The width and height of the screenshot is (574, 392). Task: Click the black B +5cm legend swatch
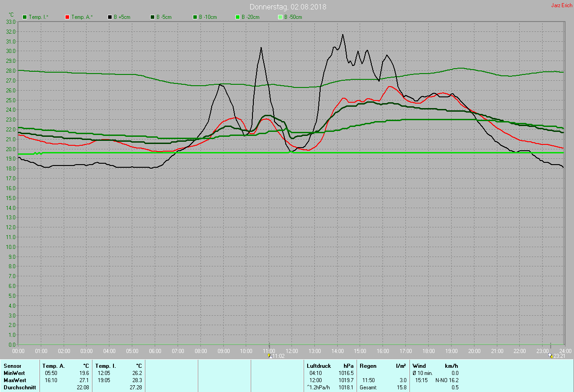coord(110,17)
